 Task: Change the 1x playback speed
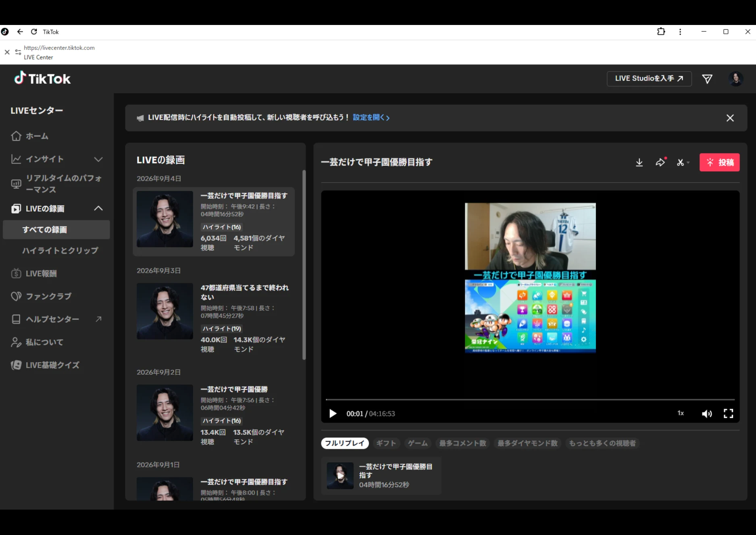point(681,413)
